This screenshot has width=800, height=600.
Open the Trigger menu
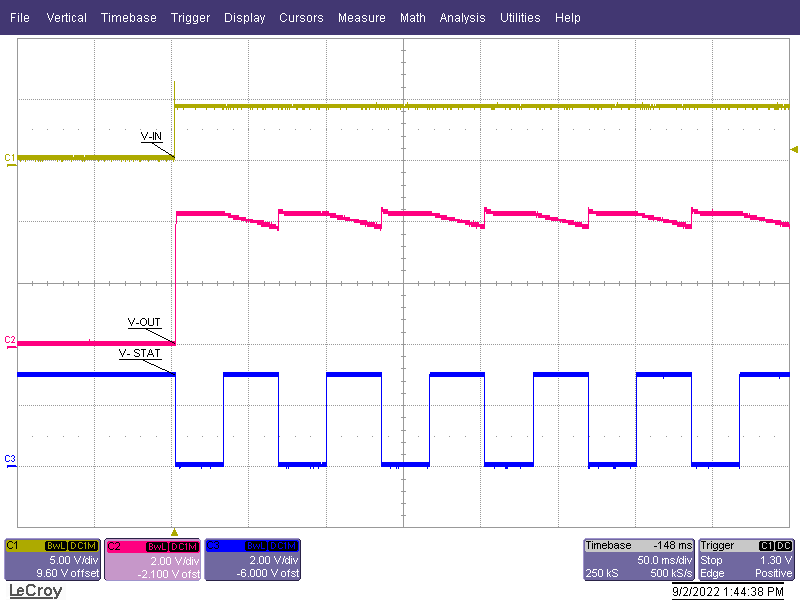(190, 17)
